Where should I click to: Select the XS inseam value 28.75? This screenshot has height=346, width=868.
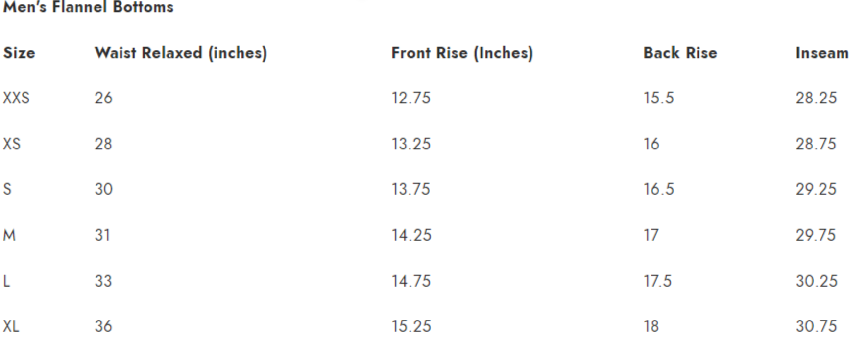(816, 144)
